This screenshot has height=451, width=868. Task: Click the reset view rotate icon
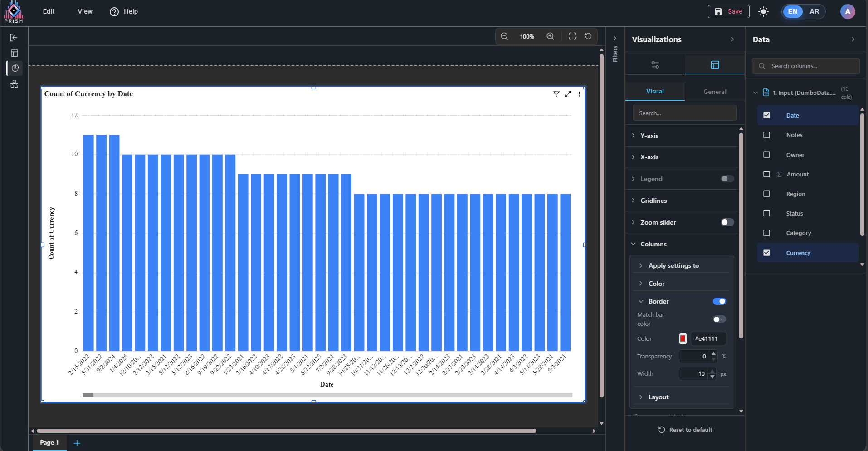[588, 36]
